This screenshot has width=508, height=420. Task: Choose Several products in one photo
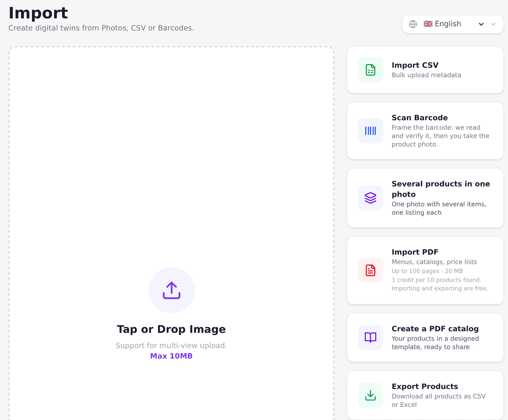click(425, 198)
